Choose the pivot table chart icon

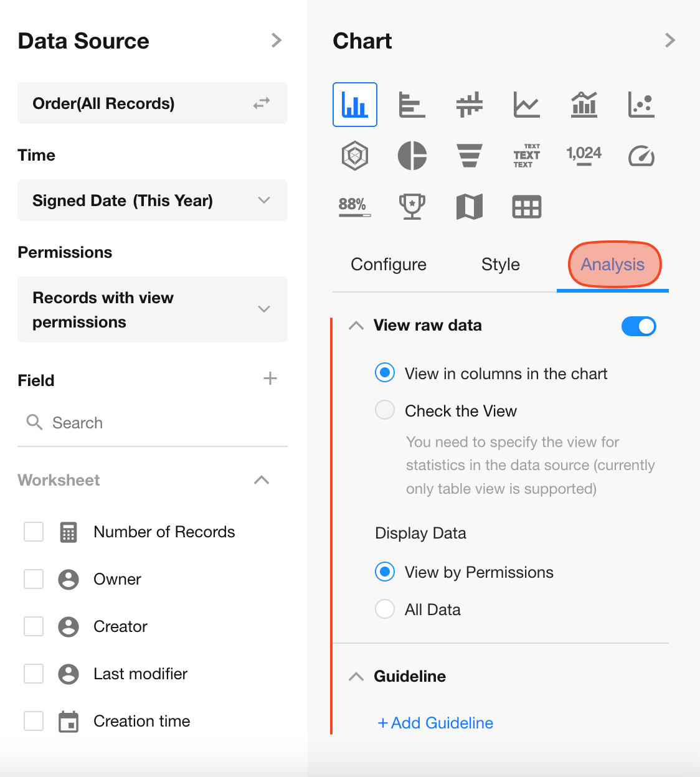[x=527, y=207]
